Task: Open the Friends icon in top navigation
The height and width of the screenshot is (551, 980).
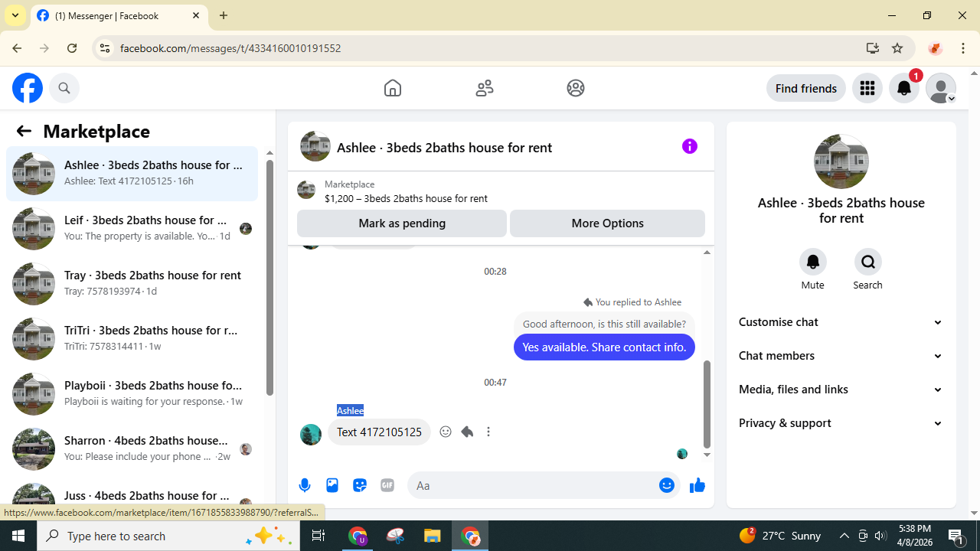Action: [485, 88]
